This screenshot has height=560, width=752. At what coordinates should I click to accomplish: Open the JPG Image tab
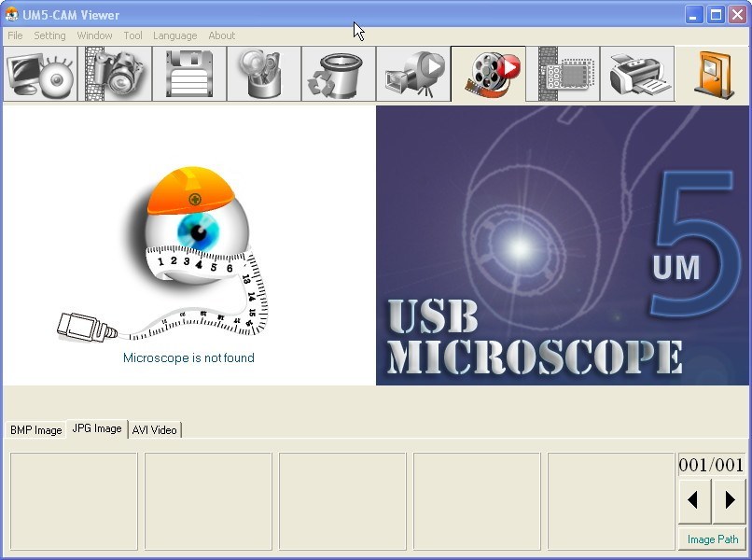[96, 428]
